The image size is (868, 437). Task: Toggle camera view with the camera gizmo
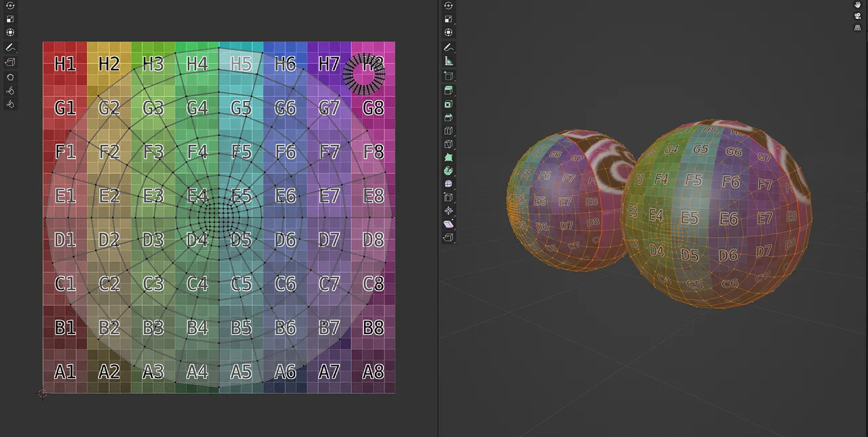click(857, 16)
